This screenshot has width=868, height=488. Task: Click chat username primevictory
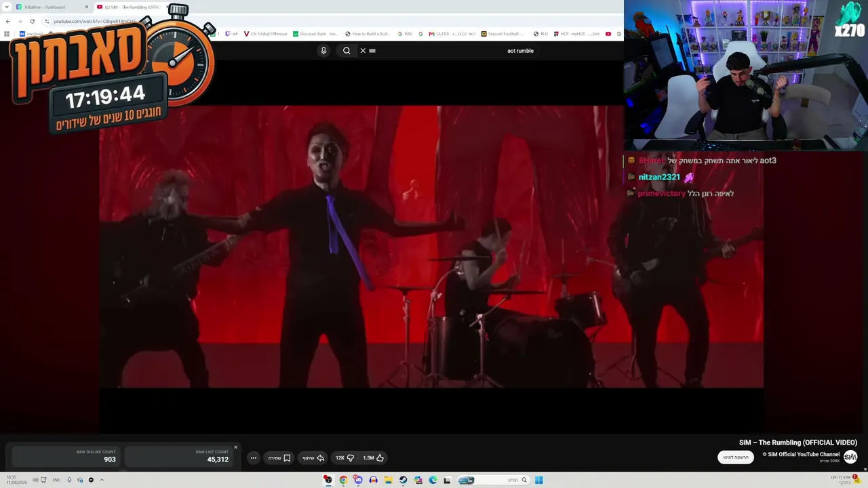pyautogui.click(x=662, y=194)
